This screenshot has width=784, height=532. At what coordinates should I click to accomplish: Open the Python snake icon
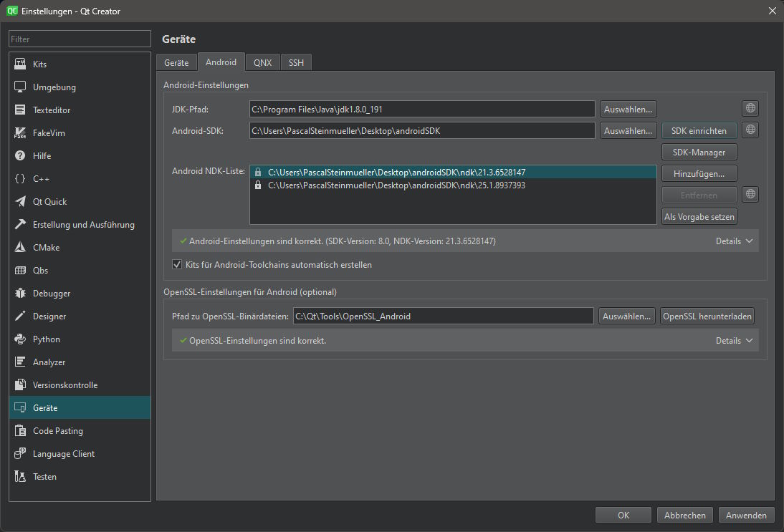pos(20,339)
